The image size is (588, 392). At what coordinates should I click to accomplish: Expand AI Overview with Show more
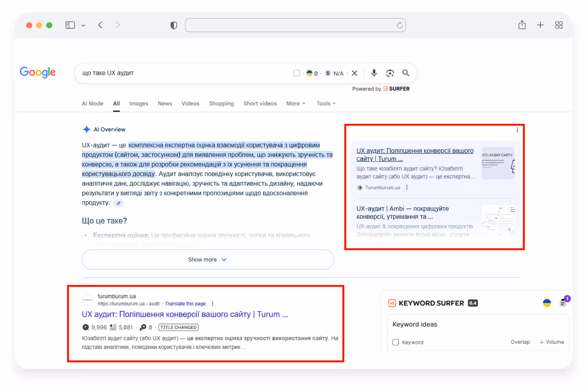coord(208,260)
